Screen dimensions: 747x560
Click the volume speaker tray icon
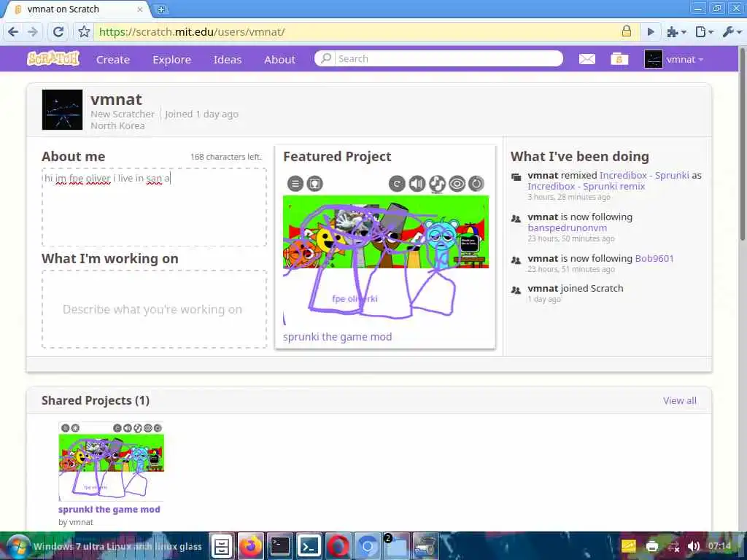tap(694, 545)
